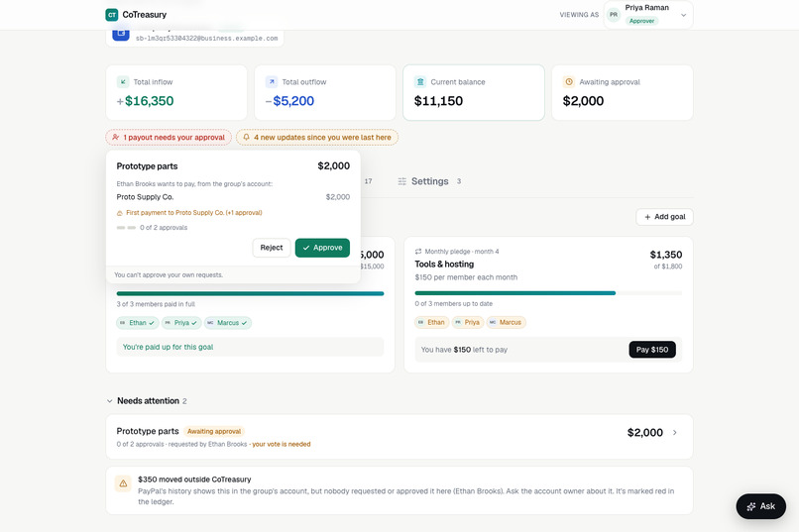This screenshot has height=532, width=799.
Task: Collapse the Needs attention section
Action: (x=110, y=401)
